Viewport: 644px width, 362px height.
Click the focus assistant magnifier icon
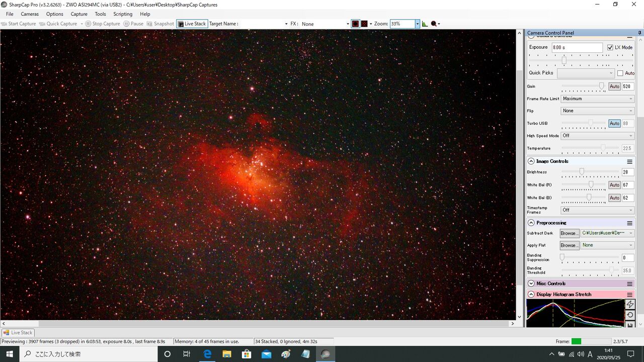pyautogui.click(x=434, y=24)
